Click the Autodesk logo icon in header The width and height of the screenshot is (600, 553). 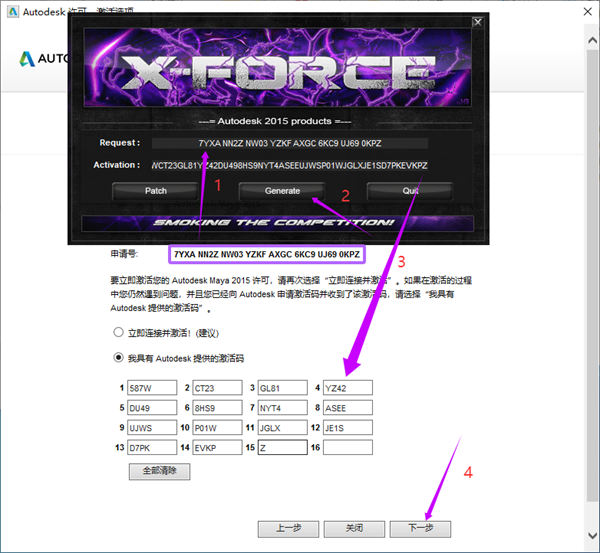[x=27, y=58]
